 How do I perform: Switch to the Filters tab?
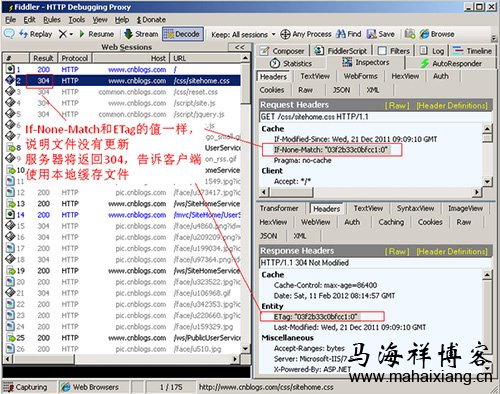tap(394, 51)
